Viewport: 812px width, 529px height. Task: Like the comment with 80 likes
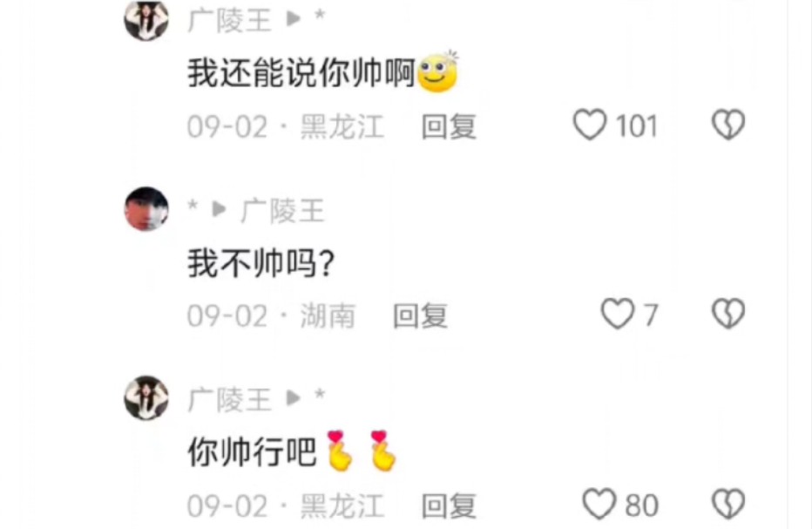(599, 504)
